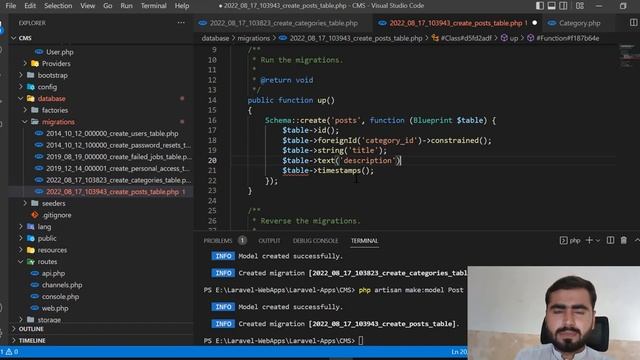The height and width of the screenshot is (360, 640).
Task: Expand the lang folder
Action: [x=44, y=227]
